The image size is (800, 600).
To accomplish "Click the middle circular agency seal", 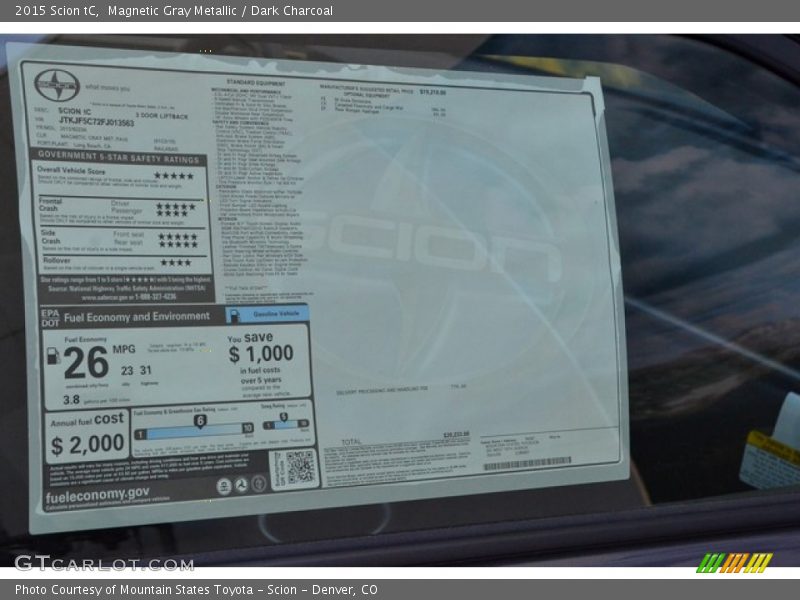I will click(241, 485).
